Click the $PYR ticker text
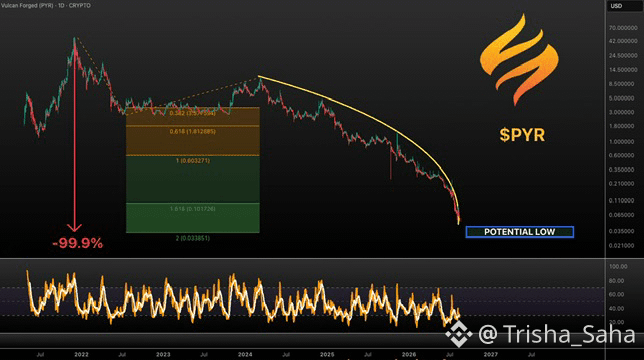The width and height of the screenshot is (644, 360). tap(522, 135)
